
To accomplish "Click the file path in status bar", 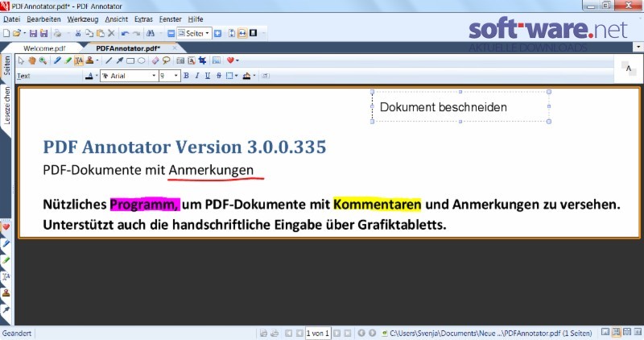I will 491,333.
